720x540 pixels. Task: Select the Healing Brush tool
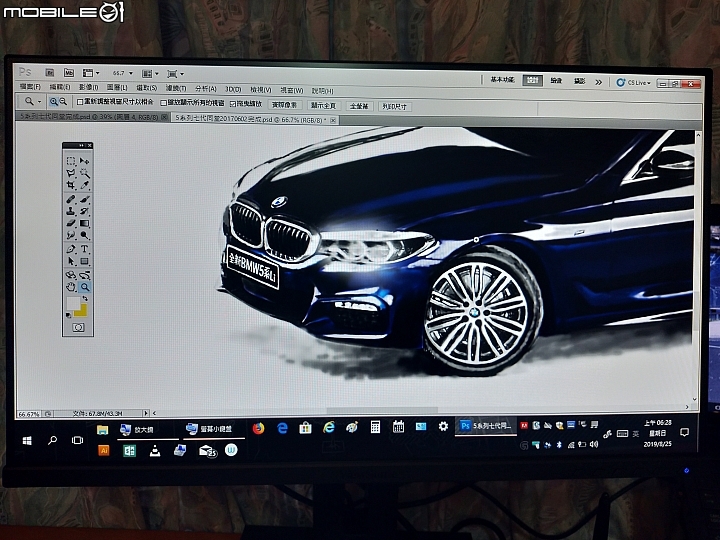pos(71,200)
